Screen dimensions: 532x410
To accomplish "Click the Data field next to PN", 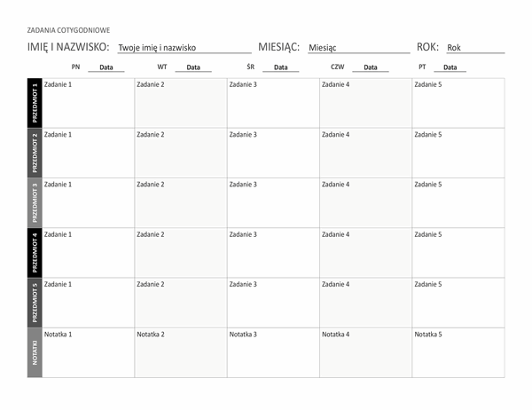I will 106,67.
